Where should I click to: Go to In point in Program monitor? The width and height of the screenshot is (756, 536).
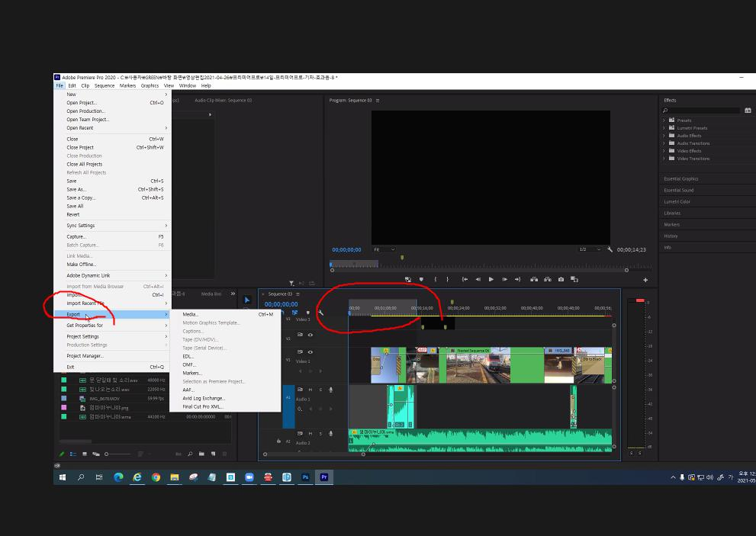(x=465, y=279)
